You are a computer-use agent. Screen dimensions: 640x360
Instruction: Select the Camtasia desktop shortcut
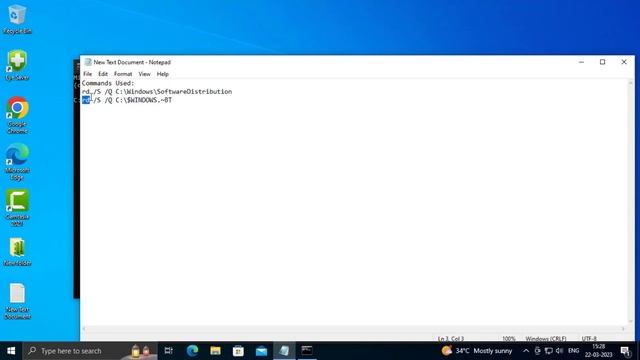pyautogui.click(x=17, y=208)
